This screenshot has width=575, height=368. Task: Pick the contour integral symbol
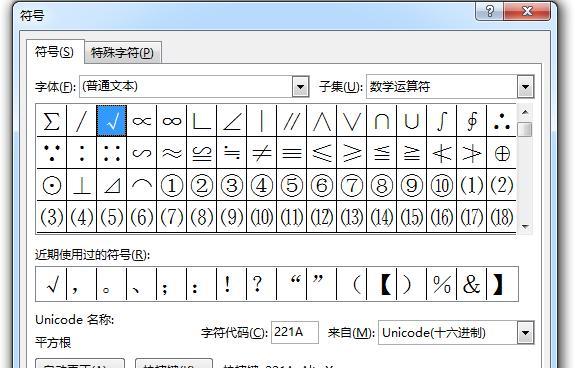(472, 121)
